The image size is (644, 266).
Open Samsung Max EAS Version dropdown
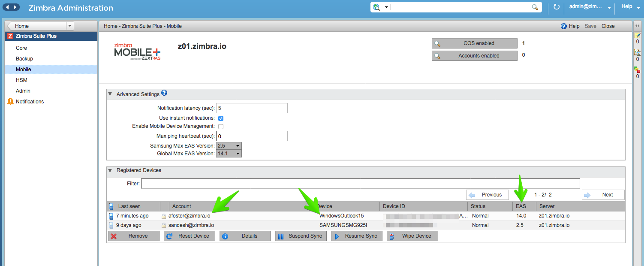pyautogui.click(x=229, y=146)
